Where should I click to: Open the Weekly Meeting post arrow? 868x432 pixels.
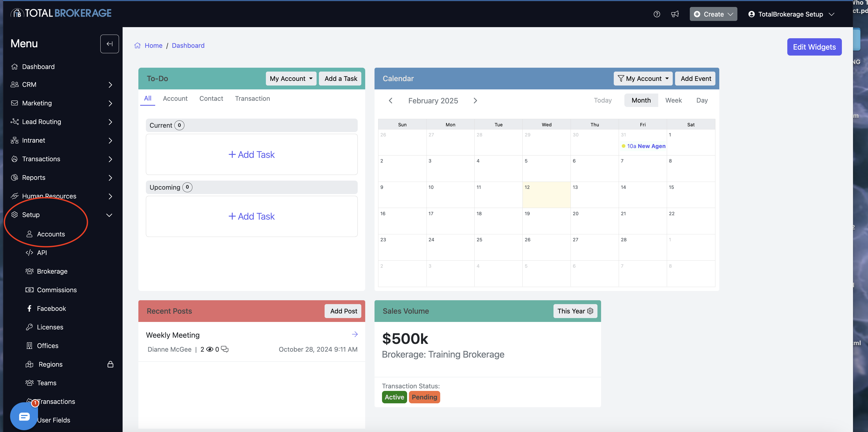355,334
